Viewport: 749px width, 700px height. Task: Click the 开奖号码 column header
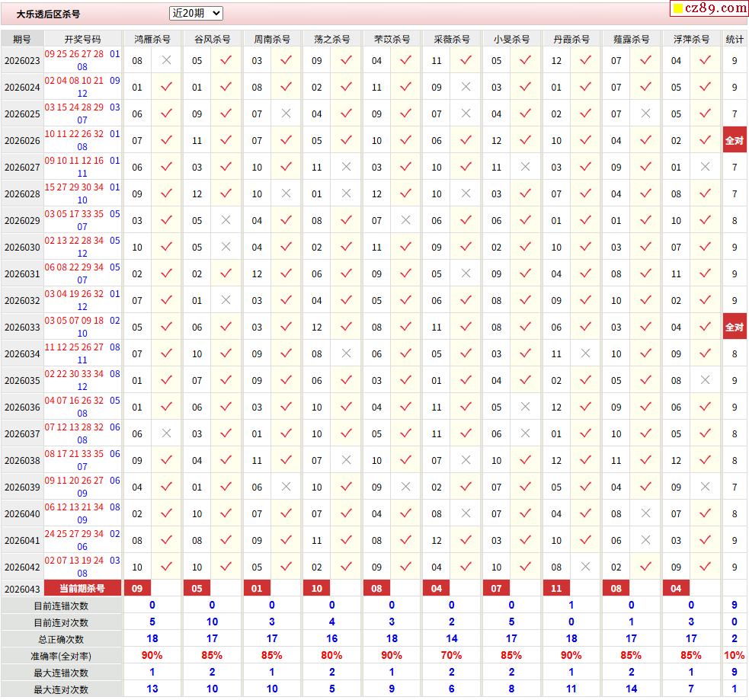[82, 39]
